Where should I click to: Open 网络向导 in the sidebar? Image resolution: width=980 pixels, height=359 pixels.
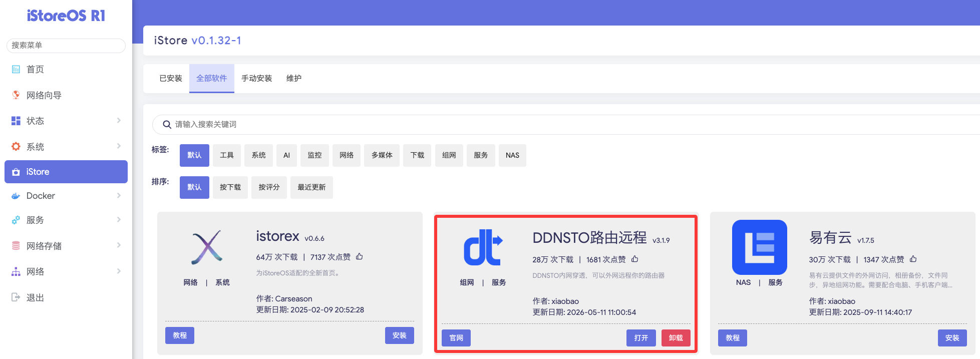pyautogui.click(x=66, y=95)
